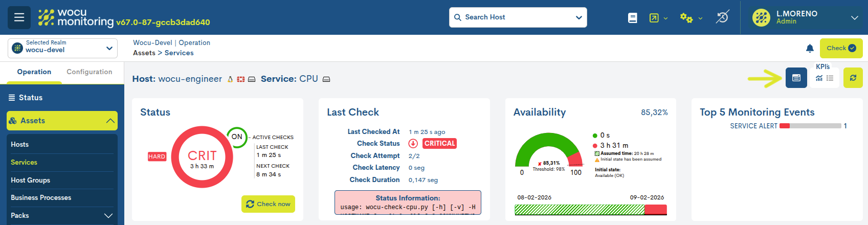Image resolution: width=868 pixels, height=225 pixels.
Task: Click the red CRITICAL status badge
Action: (440, 144)
